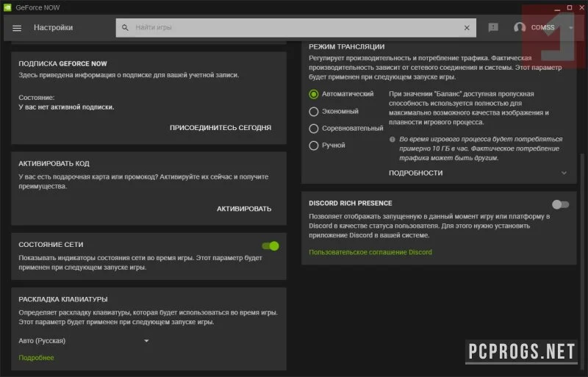Click the info icon next to traffic note

coord(392,139)
